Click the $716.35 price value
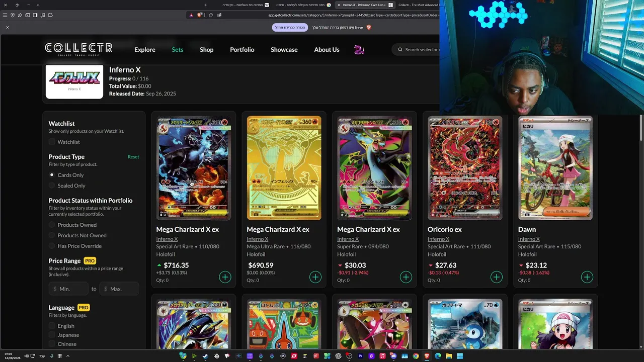The height and width of the screenshot is (362, 644). click(x=176, y=265)
